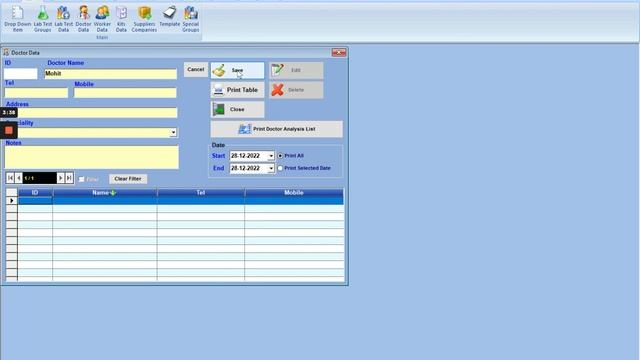
Task: Go to the next record
Action: point(60,178)
